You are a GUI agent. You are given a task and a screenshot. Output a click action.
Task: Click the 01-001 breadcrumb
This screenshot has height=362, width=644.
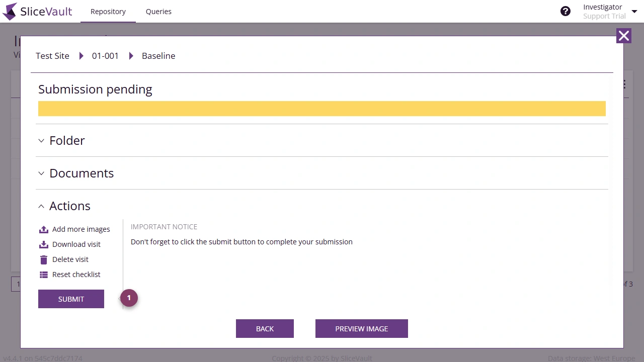point(105,56)
